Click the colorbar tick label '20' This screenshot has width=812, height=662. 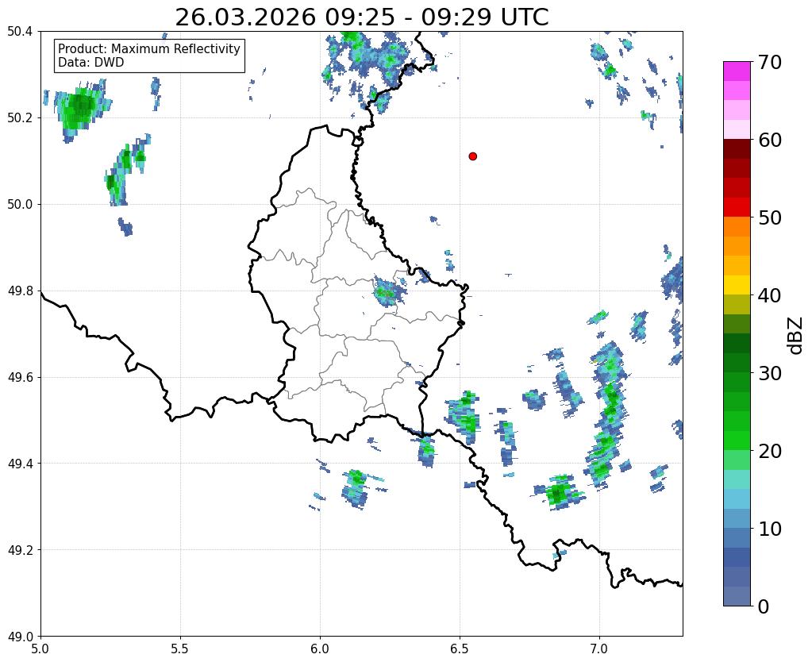coord(770,451)
